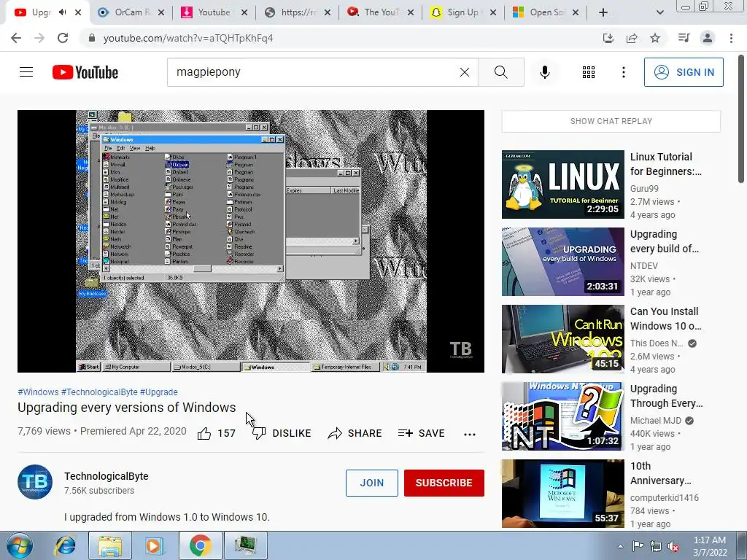This screenshot has width=747, height=560.
Task: Open more actions ellipsis under video
Action: click(470, 434)
